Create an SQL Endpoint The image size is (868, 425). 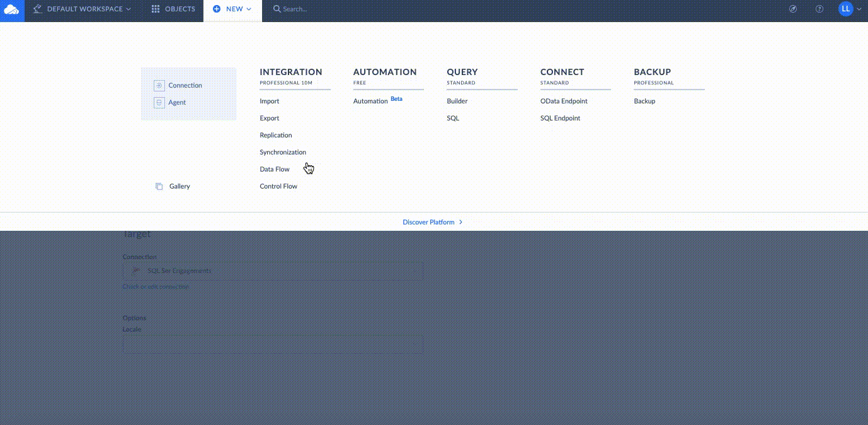tap(560, 118)
